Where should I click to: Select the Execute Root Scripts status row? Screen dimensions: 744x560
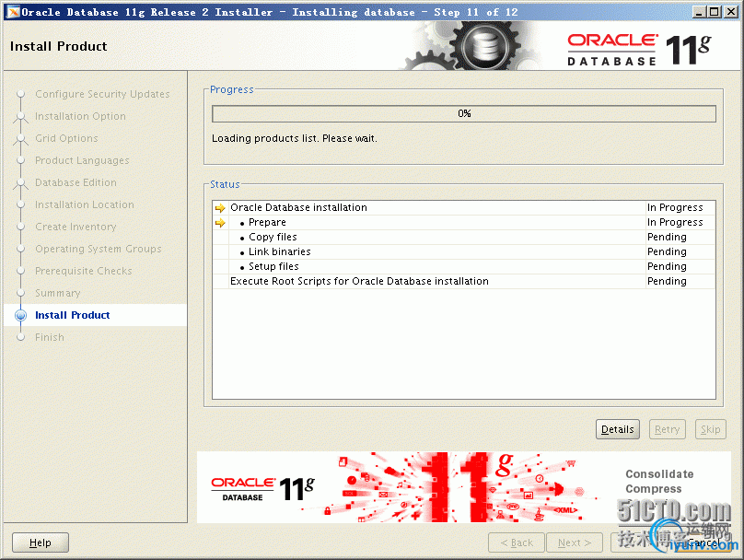pos(463,281)
